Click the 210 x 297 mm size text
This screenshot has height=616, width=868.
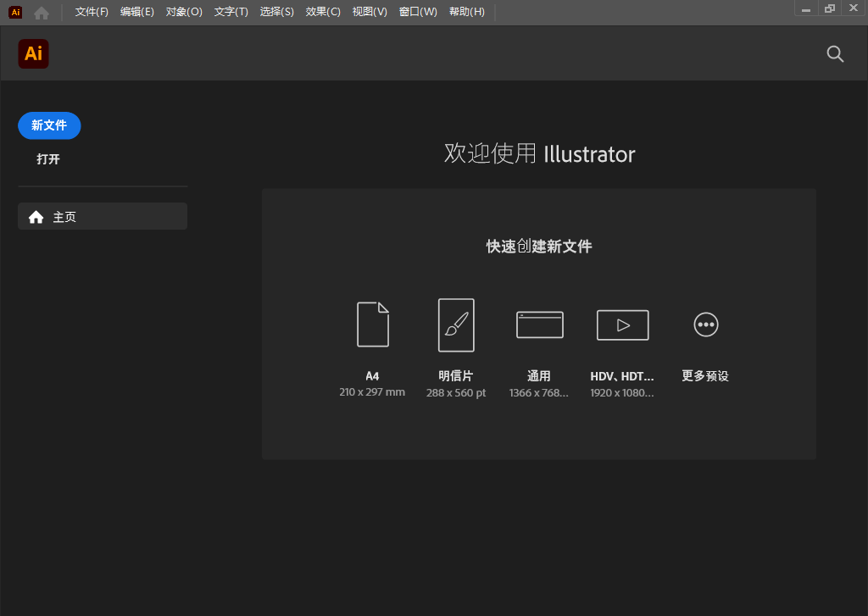click(x=372, y=391)
